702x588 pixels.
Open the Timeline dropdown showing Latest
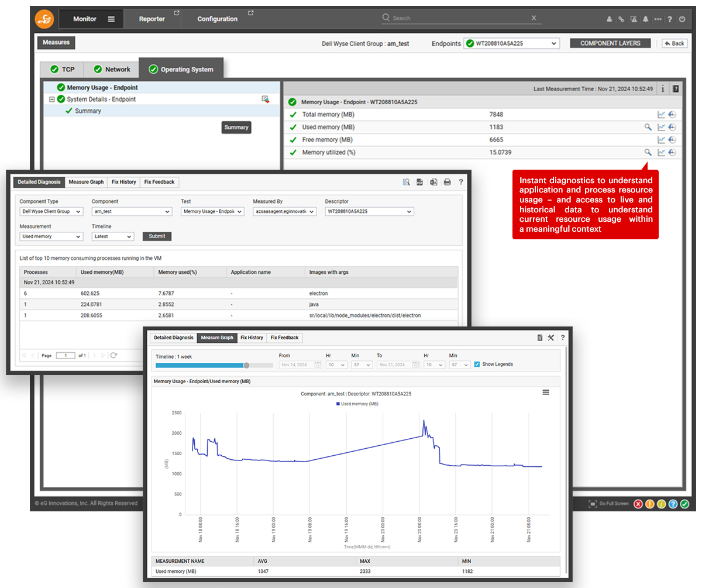click(113, 236)
